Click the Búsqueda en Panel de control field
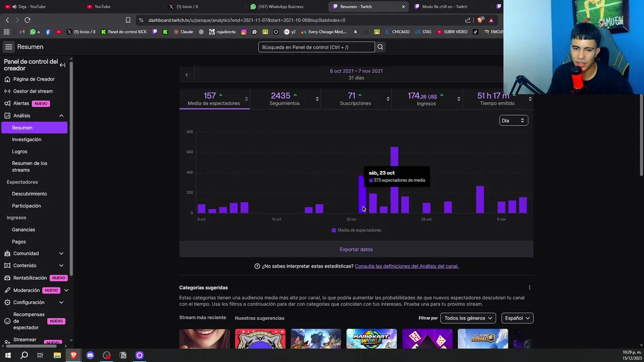Viewport: 644px width, 362px height. point(316,47)
